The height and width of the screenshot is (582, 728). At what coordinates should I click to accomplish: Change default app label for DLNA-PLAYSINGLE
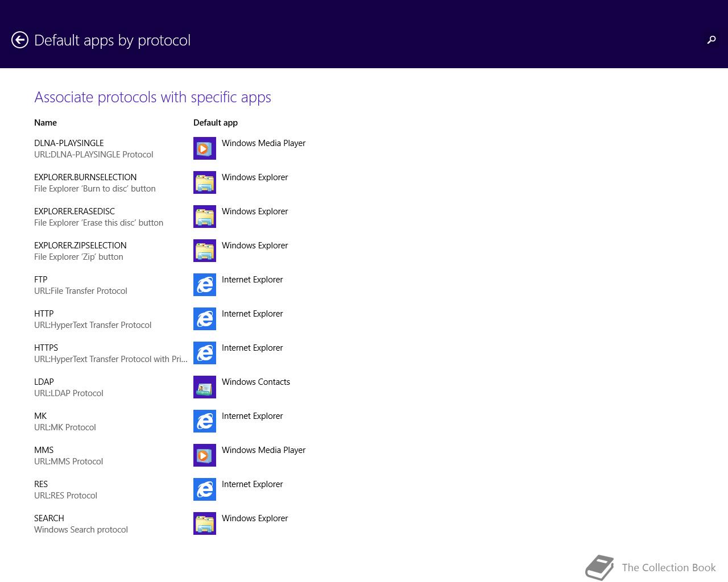click(x=263, y=143)
